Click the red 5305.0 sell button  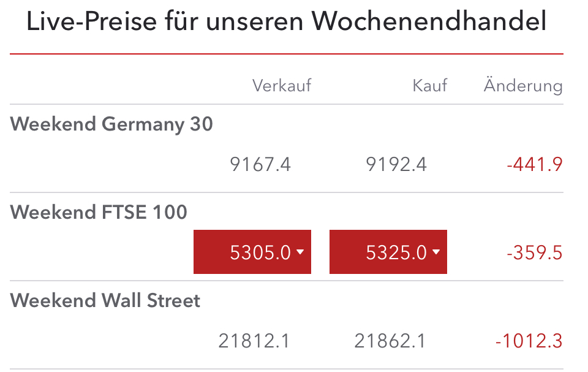click(252, 251)
